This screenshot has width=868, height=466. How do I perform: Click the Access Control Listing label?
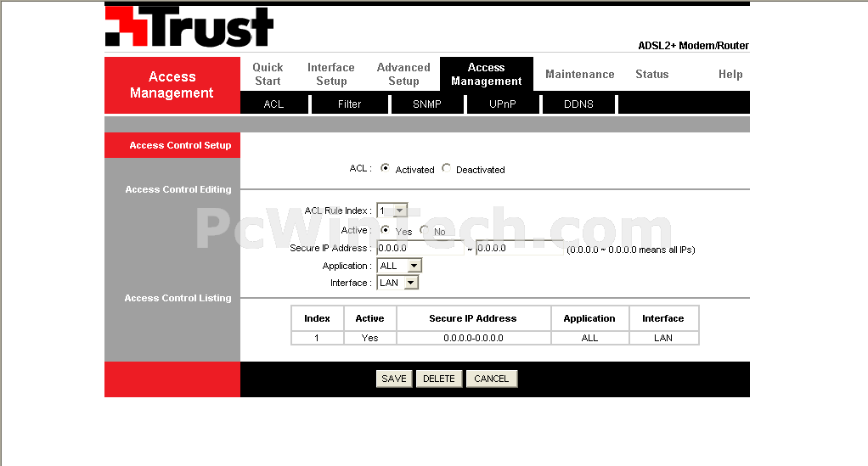coord(178,298)
